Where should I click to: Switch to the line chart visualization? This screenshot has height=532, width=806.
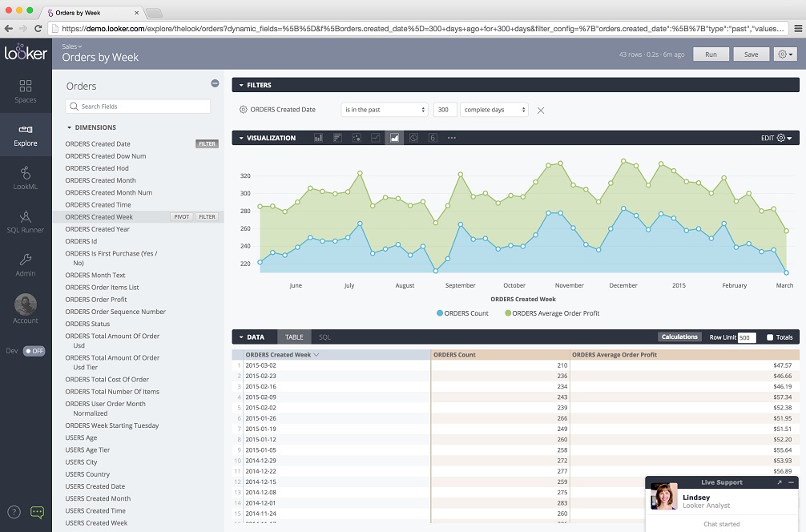point(376,138)
